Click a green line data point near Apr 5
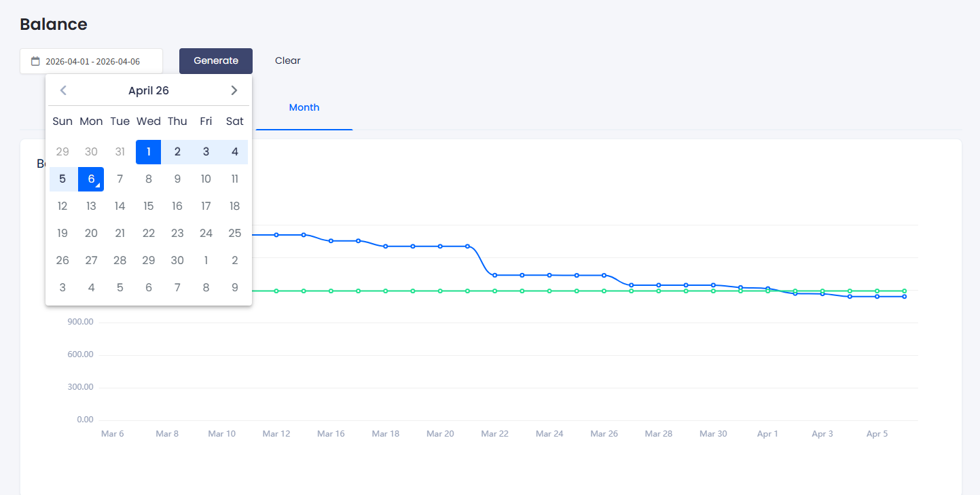This screenshot has width=980, height=495. [877, 289]
